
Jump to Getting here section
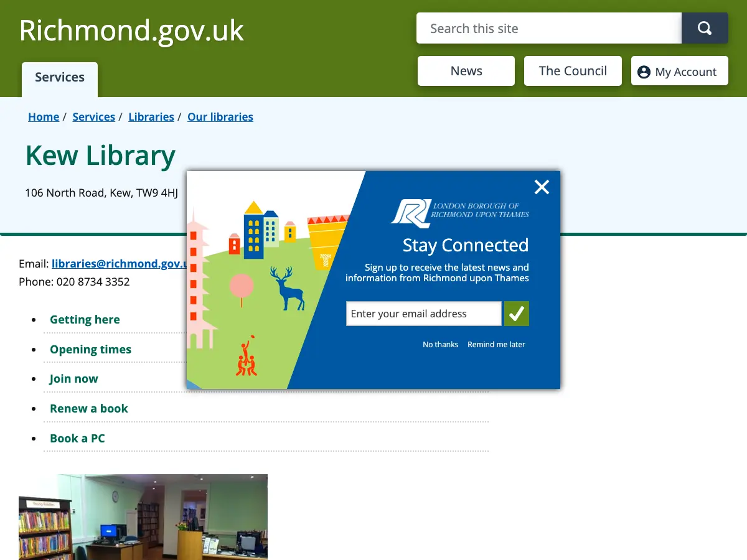point(85,320)
